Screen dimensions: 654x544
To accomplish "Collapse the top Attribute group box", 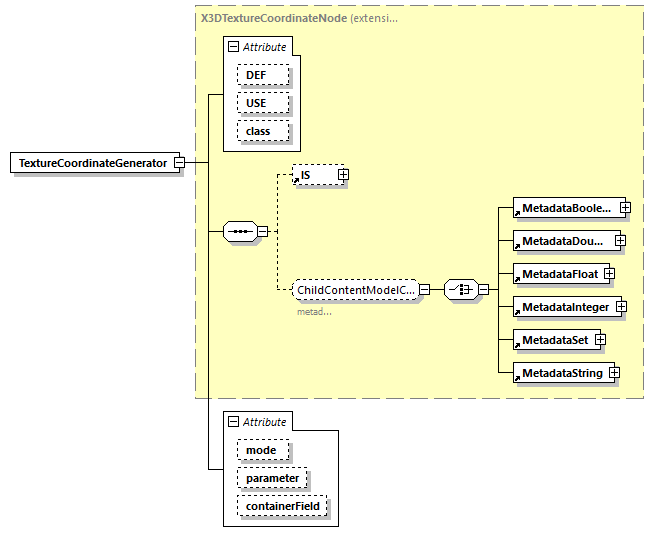I will pyautogui.click(x=233, y=47).
